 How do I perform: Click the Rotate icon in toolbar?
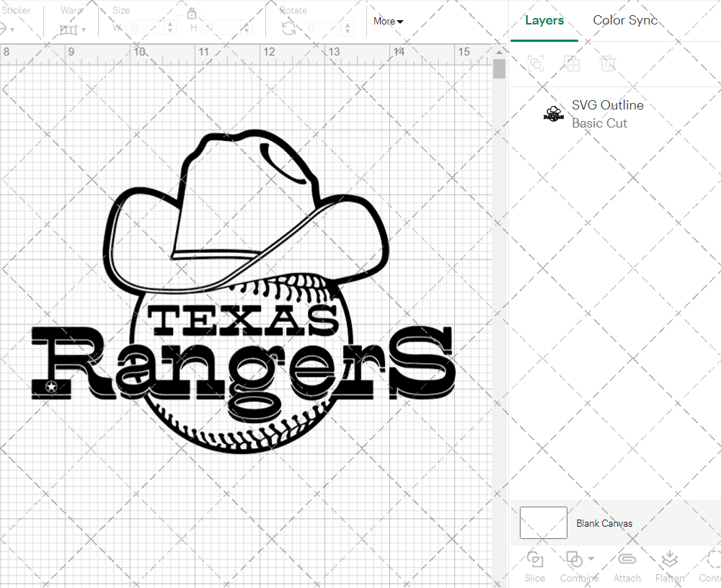[x=288, y=28]
